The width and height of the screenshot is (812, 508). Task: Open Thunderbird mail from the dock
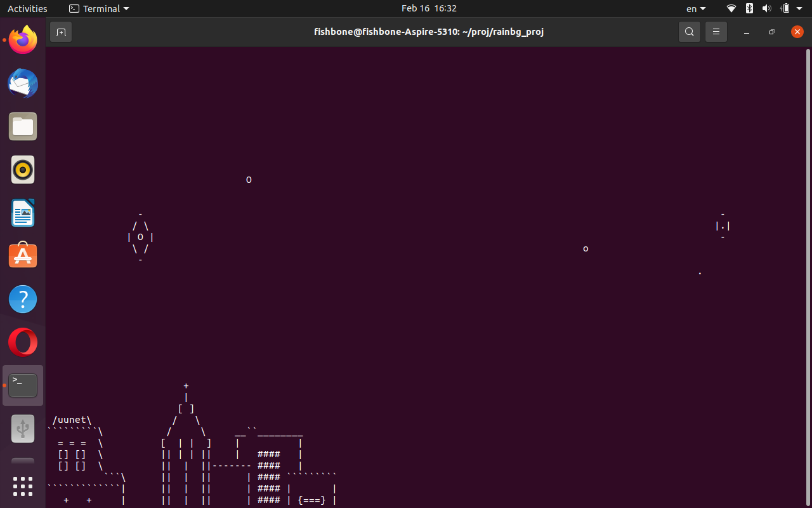pyautogui.click(x=23, y=83)
